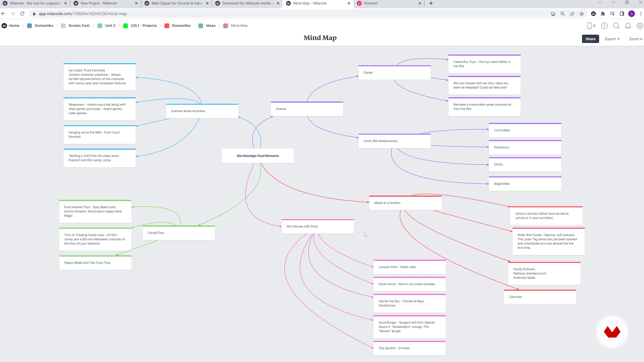Screen dimensions: 644x362
Task: Reload the page in the browser
Action: [22, 14]
